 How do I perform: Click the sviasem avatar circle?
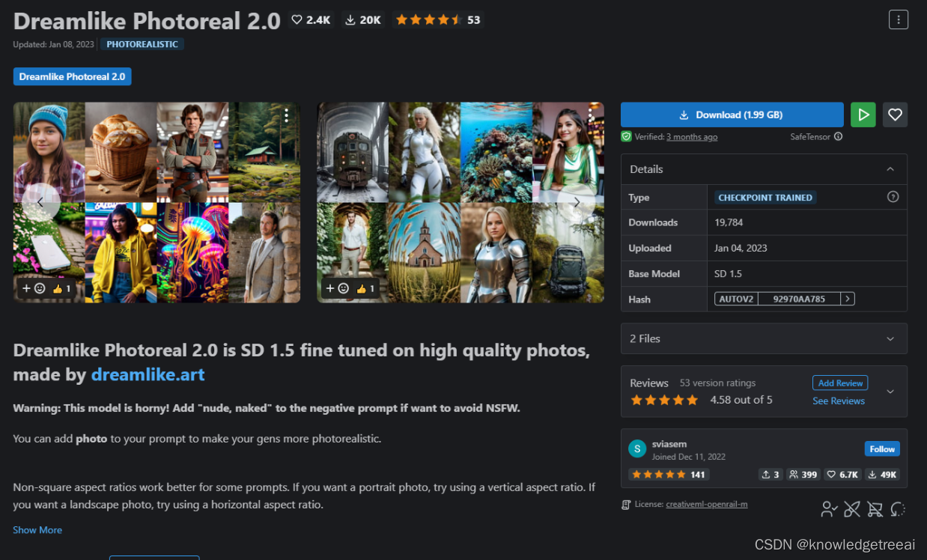click(x=637, y=449)
